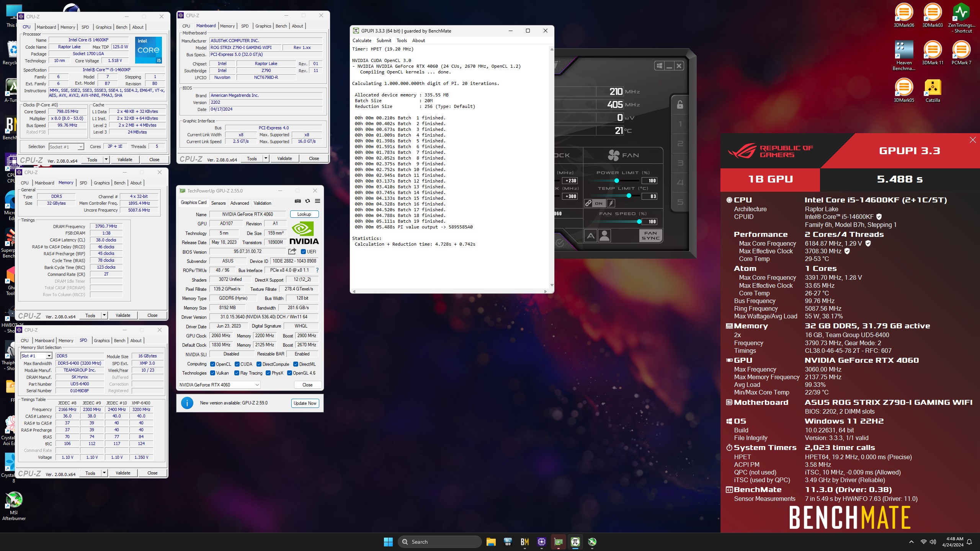Open the 3DMark06 desktop shortcut
Image resolution: width=980 pixels, height=551 pixels.
904,16
